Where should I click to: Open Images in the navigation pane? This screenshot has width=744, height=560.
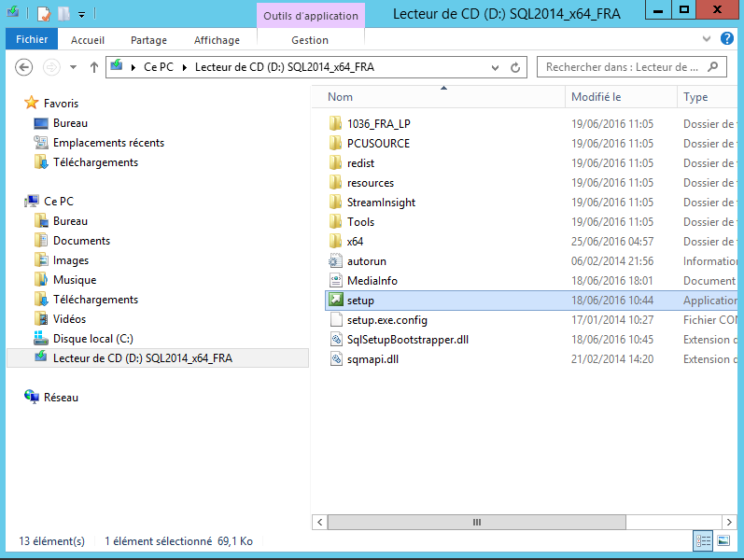(x=71, y=260)
